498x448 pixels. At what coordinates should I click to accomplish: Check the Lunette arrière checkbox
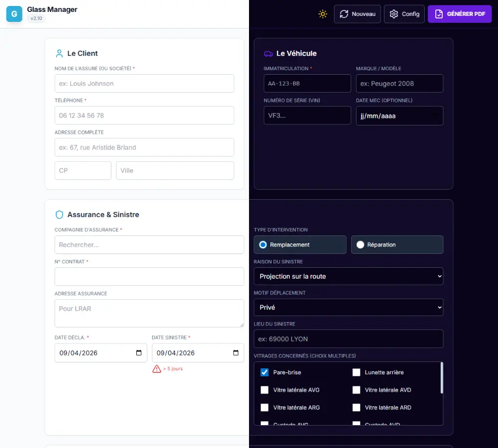click(x=357, y=372)
